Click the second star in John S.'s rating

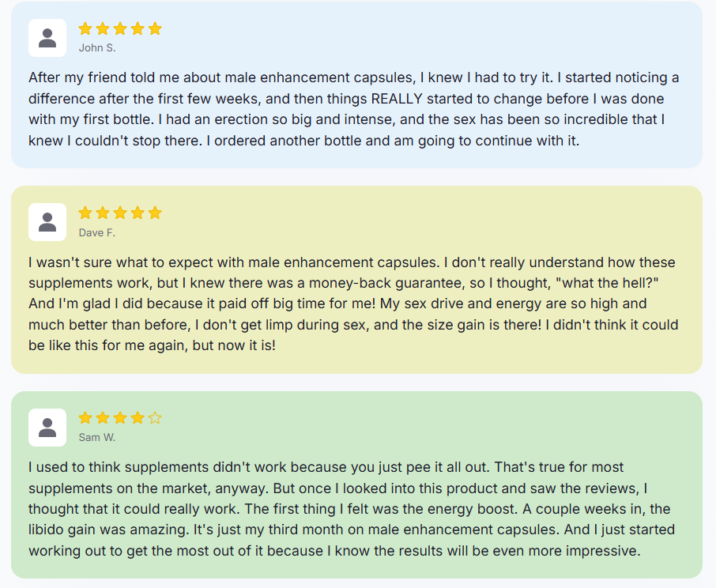[103, 28]
